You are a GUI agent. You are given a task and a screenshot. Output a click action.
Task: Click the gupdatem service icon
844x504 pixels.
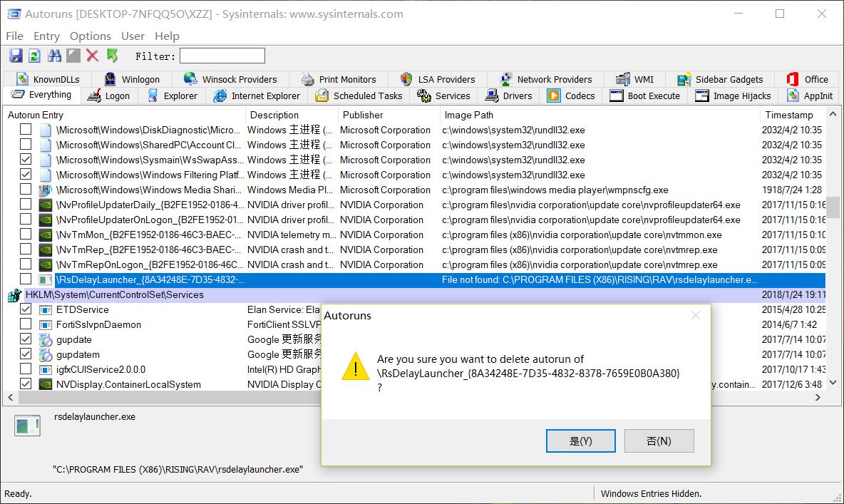[46, 355]
